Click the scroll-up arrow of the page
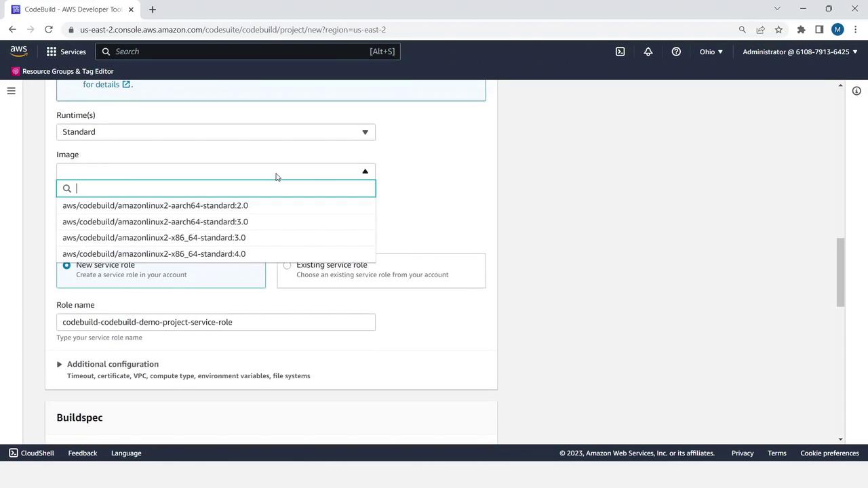 (841, 85)
